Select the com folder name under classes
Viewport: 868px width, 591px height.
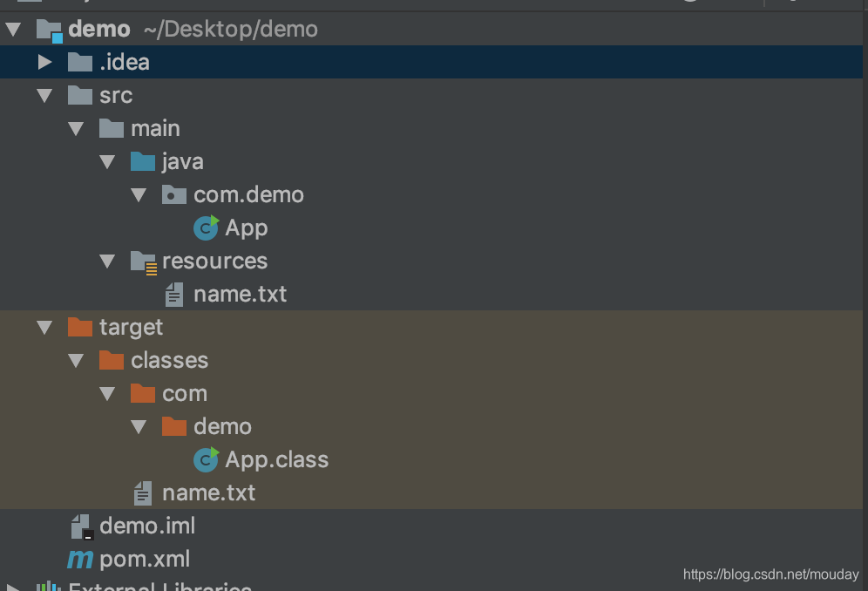[x=185, y=394]
